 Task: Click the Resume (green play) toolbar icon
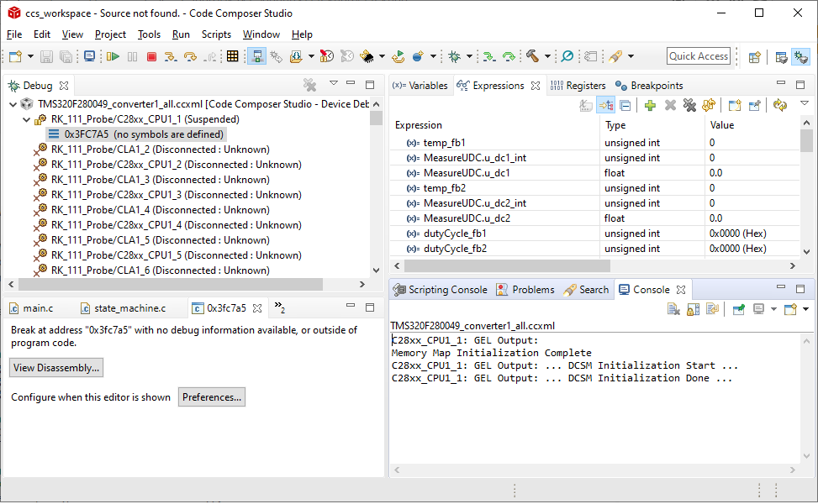pyautogui.click(x=113, y=56)
